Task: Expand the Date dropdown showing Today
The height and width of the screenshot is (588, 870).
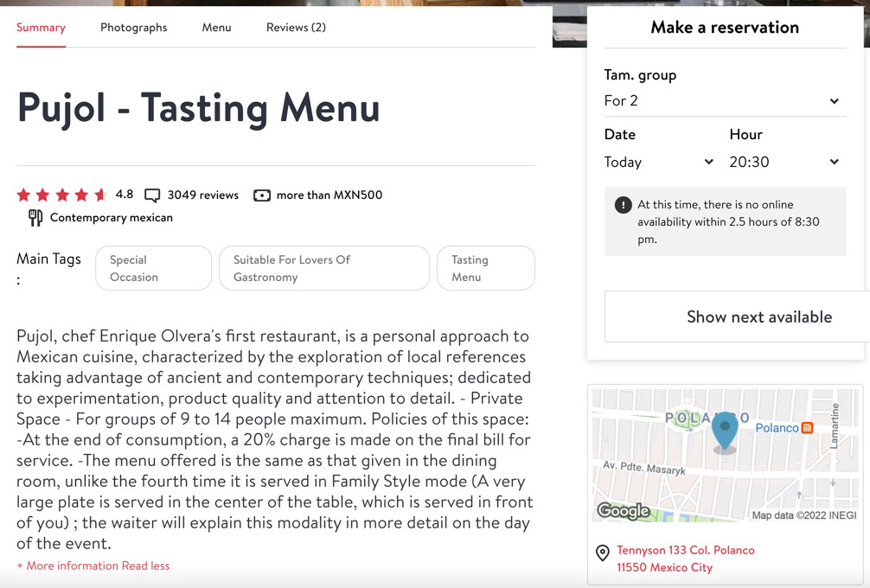Action: tap(659, 162)
